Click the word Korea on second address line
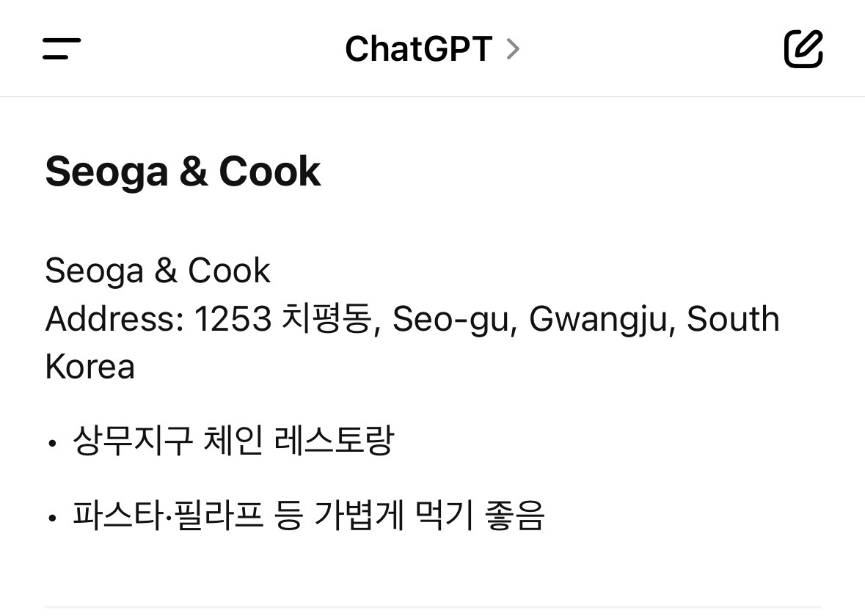865x616 pixels. 90,367
